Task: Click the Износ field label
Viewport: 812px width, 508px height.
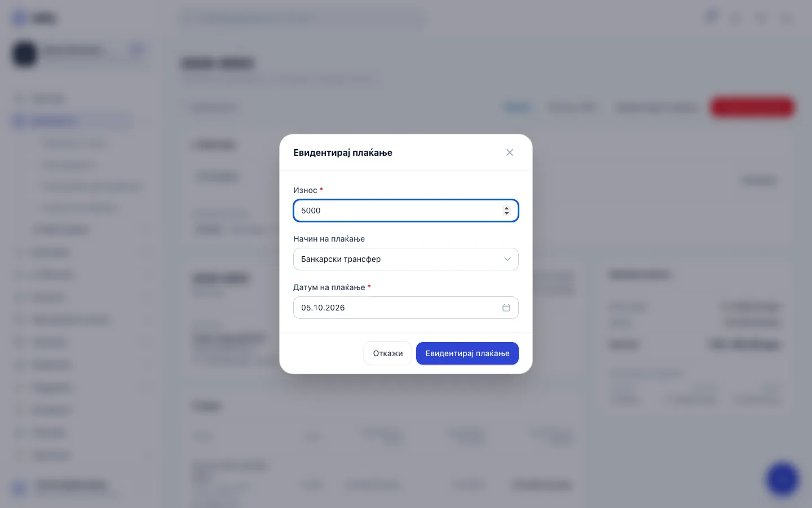Action: coord(305,190)
